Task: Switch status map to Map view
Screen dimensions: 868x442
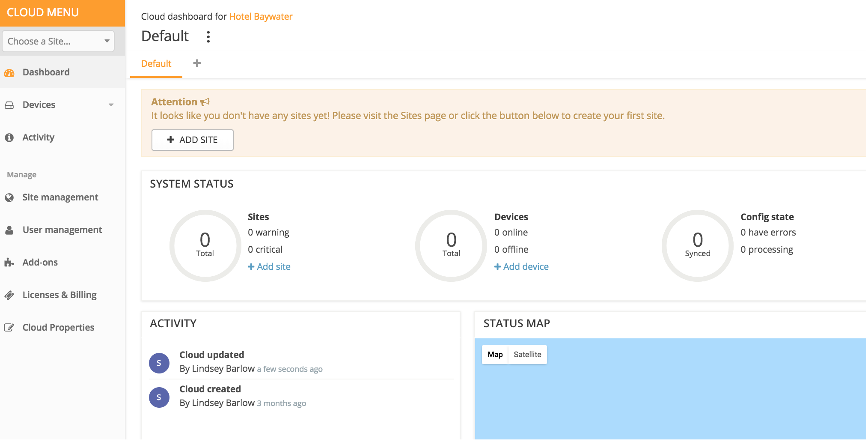Action: point(495,355)
